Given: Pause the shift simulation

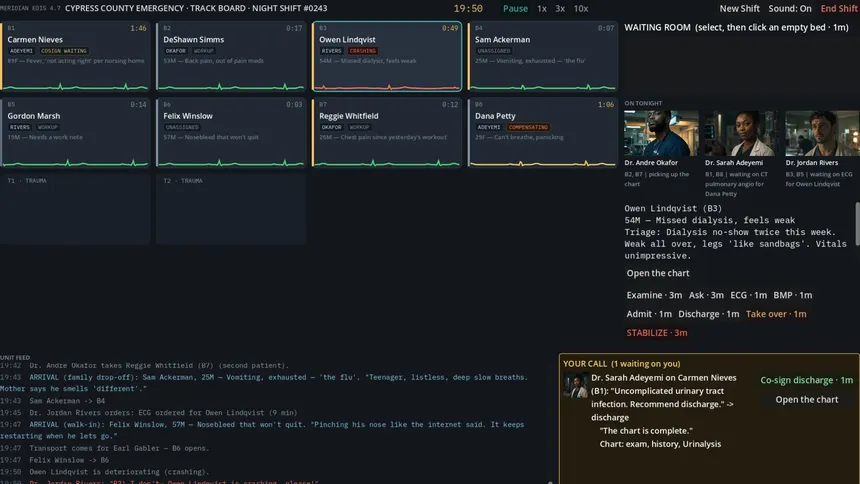Looking at the screenshot, I should (x=515, y=8).
